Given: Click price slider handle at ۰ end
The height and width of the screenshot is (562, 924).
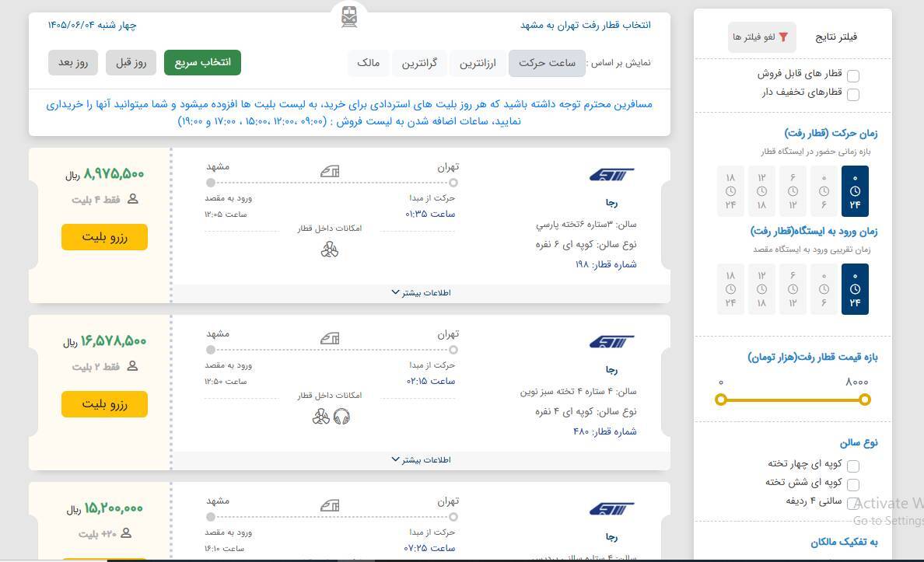Looking at the screenshot, I should click(721, 400).
